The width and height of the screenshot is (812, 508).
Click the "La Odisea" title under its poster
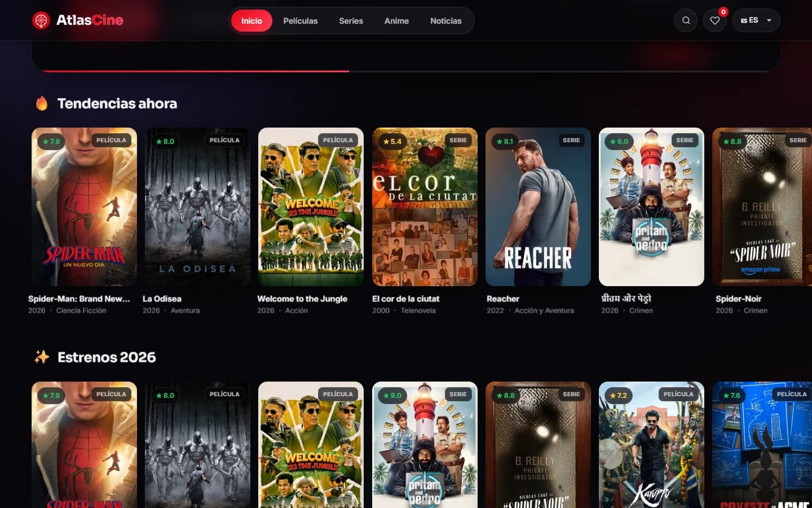click(162, 299)
